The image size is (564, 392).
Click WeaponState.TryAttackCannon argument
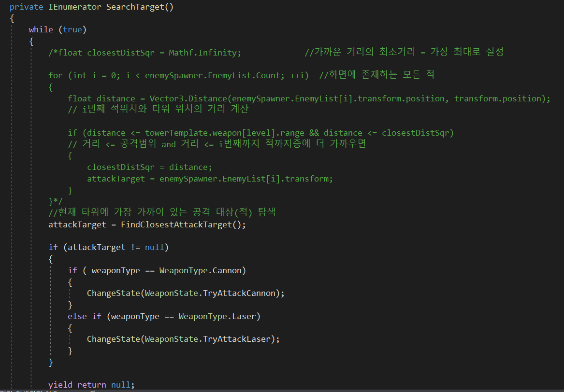coord(212,293)
